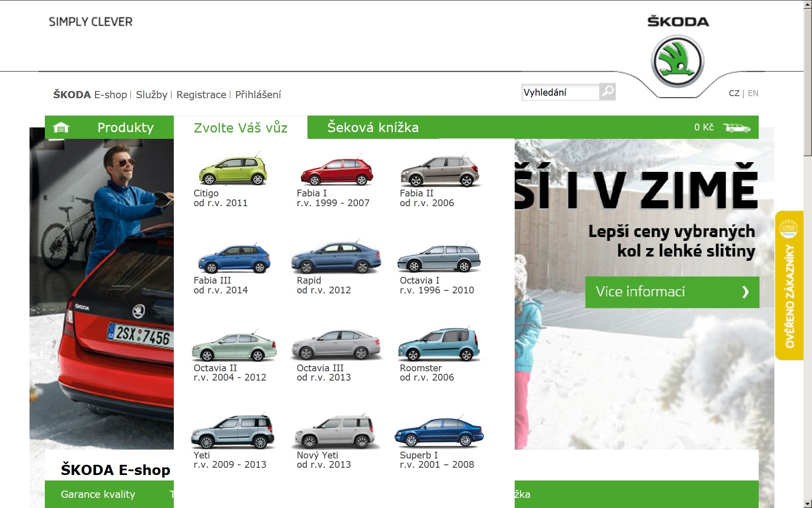Image resolution: width=812 pixels, height=508 pixels.
Task: Click the ŠKODA E-shop link
Action: point(90,94)
